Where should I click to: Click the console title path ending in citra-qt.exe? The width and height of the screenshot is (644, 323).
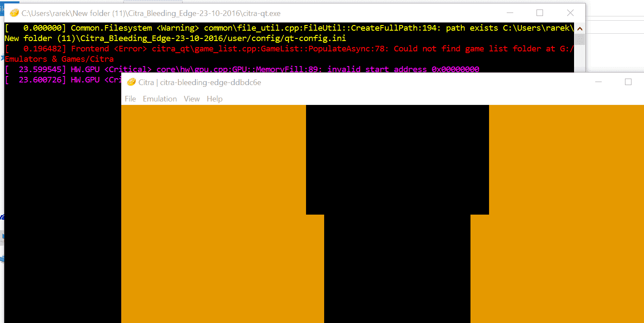(x=151, y=13)
